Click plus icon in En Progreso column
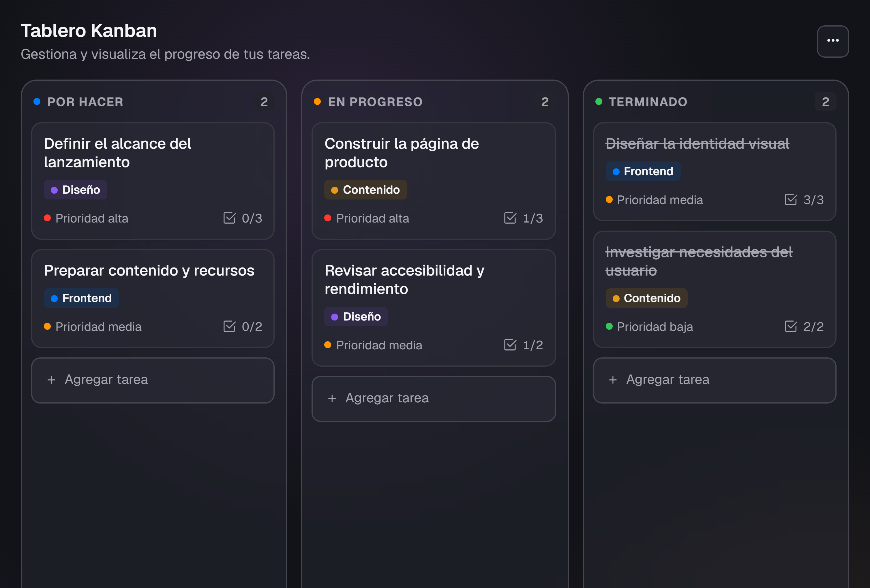The image size is (870, 588). point(332,398)
